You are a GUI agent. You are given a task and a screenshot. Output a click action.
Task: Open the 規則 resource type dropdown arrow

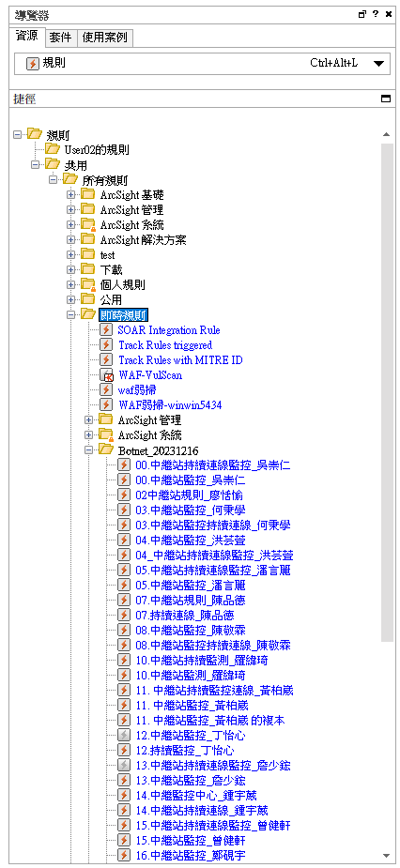(378, 64)
